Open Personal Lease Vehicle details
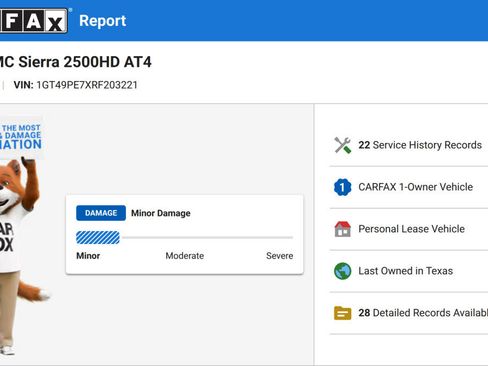 (411, 229)
